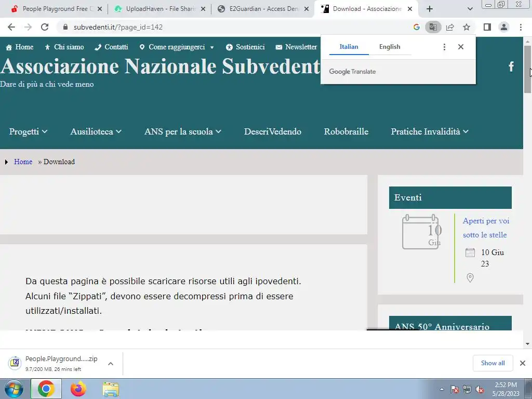
Task: Open the Robobraille menu item
Action: (346, 131)
